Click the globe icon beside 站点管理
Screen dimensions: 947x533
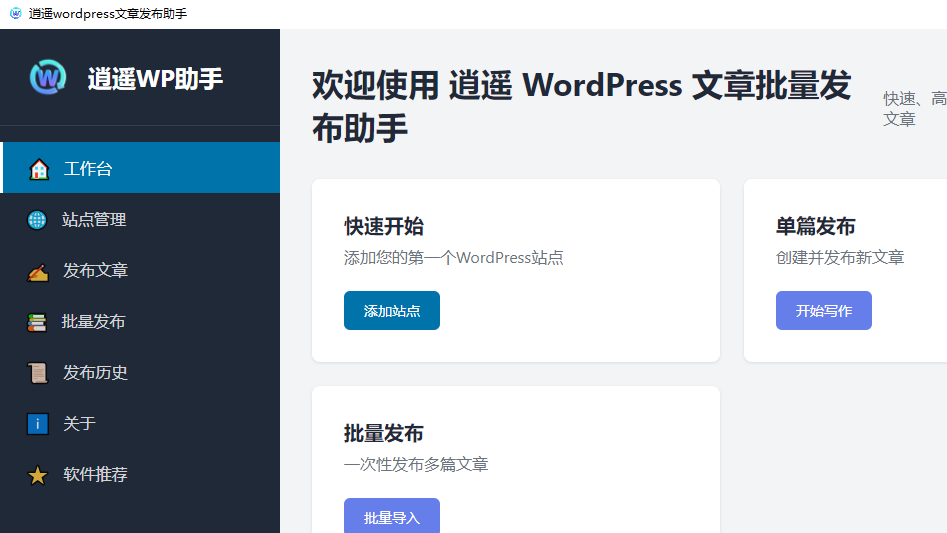37,220
